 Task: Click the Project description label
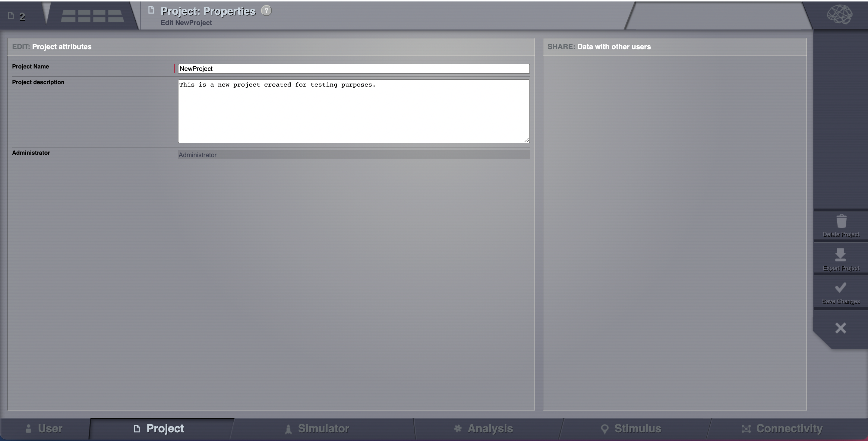pyautogui.click(x=38, y=82)
